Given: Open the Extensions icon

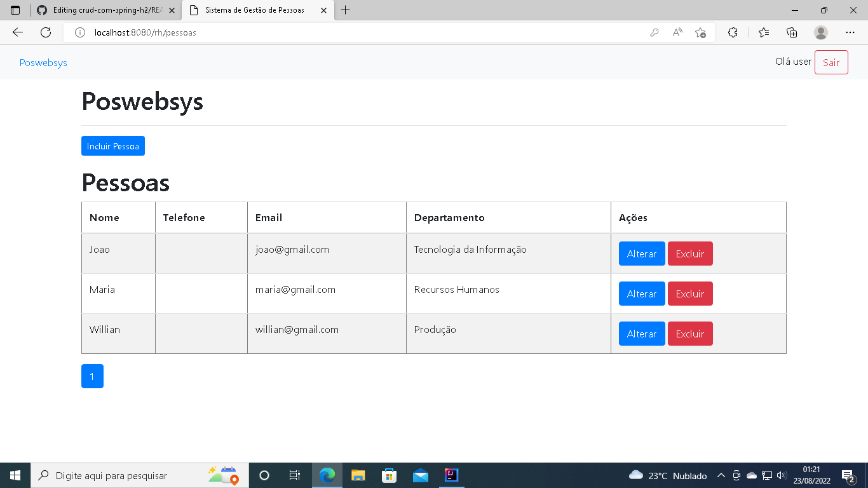Looking at the screenshot, I should click(x=733, y=32).
